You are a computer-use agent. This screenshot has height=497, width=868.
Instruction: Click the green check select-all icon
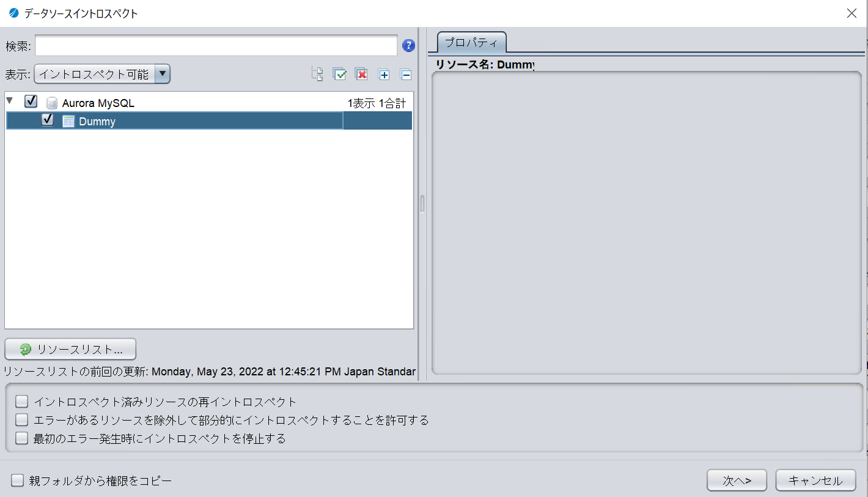point(339,75)
